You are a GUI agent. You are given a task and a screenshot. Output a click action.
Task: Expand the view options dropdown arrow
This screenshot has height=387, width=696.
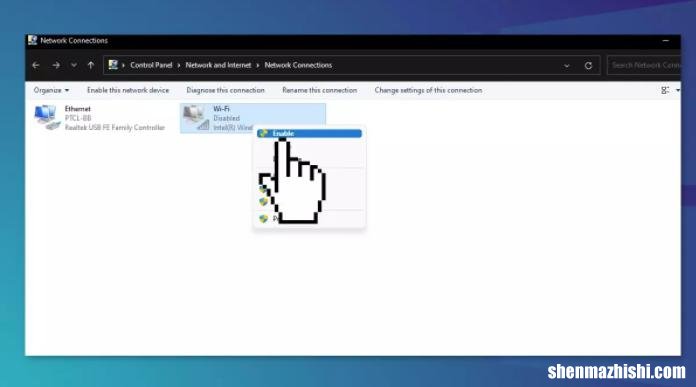(677, 90)
